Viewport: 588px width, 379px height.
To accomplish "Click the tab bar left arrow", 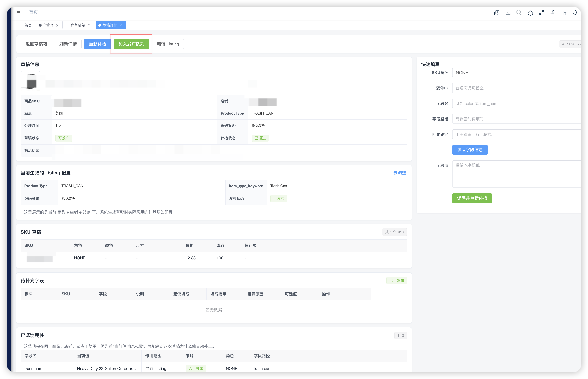I will [x=15, y=25].
